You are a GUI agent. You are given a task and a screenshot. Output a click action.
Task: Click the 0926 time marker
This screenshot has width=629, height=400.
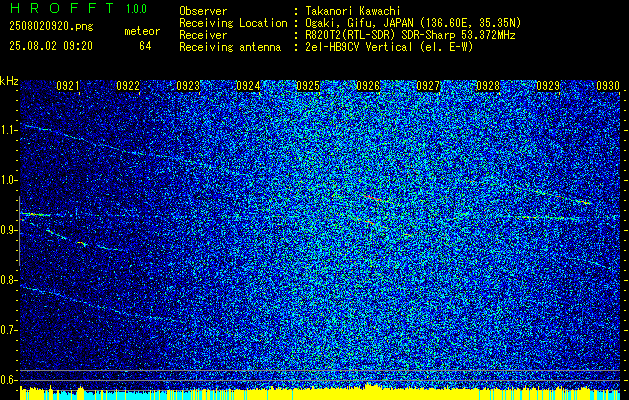(368, 86)
